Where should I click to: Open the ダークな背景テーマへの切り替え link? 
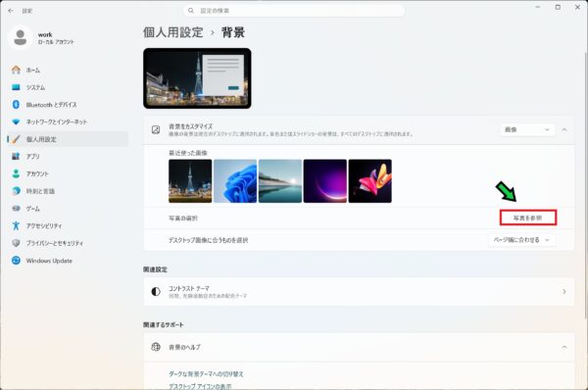(x=206, y=374)
